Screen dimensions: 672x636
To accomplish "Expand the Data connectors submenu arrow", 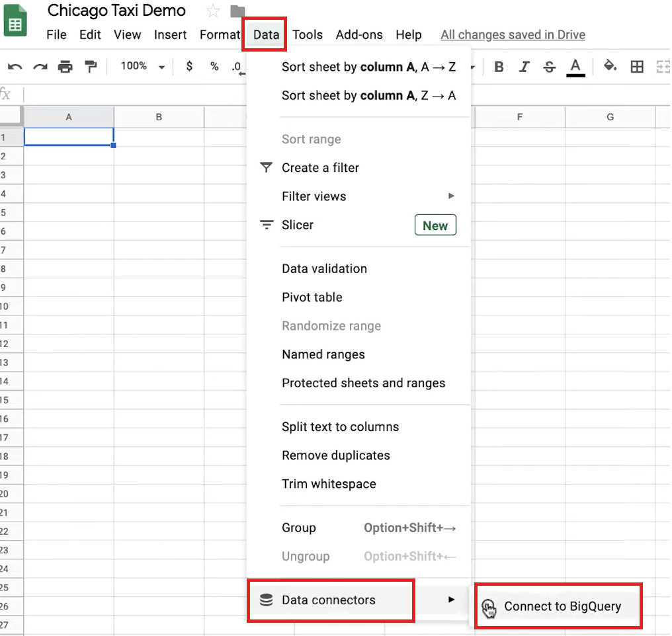I will 451,599.
